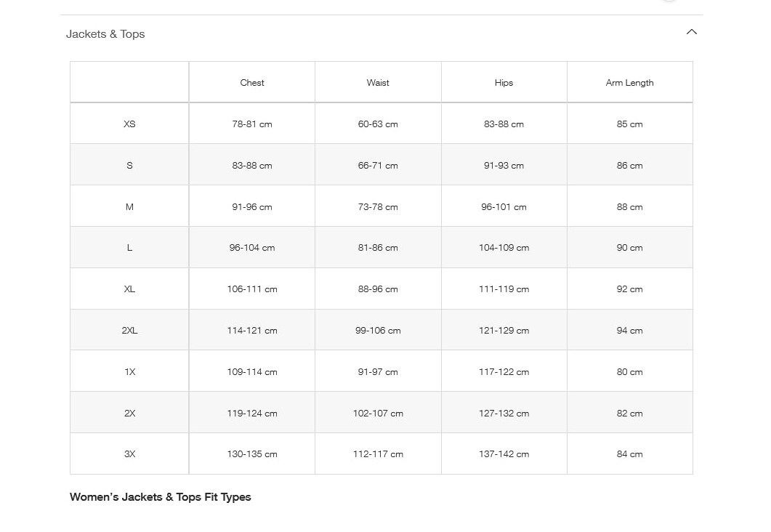Click the Chest column header
Viewport: 771px width, 532px height.
pos(252,83)
